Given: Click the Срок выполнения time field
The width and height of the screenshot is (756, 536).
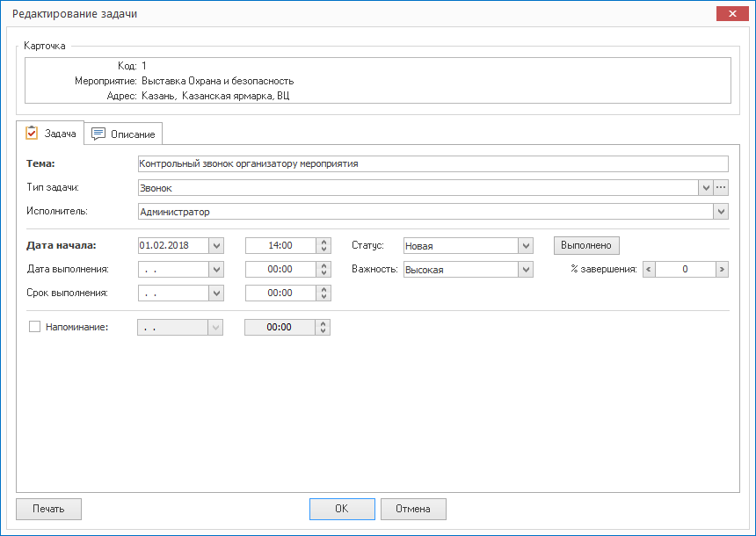Looking at the screenshot, I should tap(280, 293).
